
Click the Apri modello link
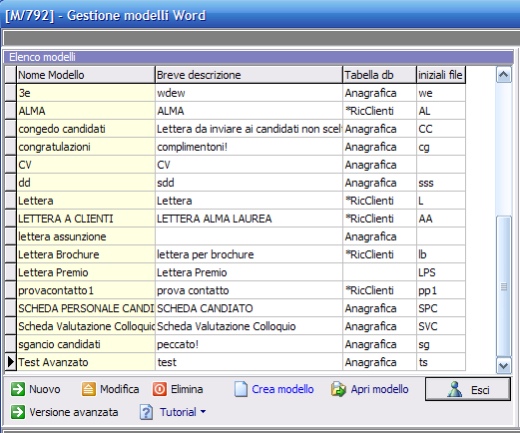[379, 389]
